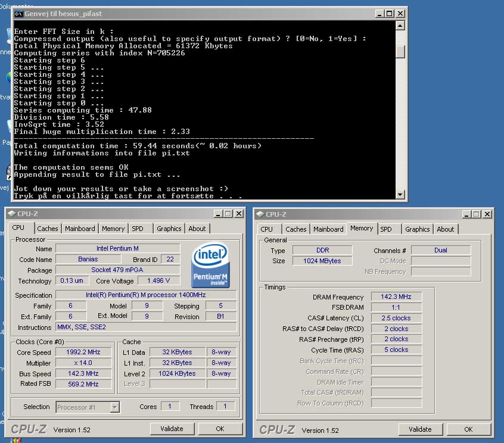Click the console window system icon
The width and height of the screenshot is (504, 443).
point(18,14)
